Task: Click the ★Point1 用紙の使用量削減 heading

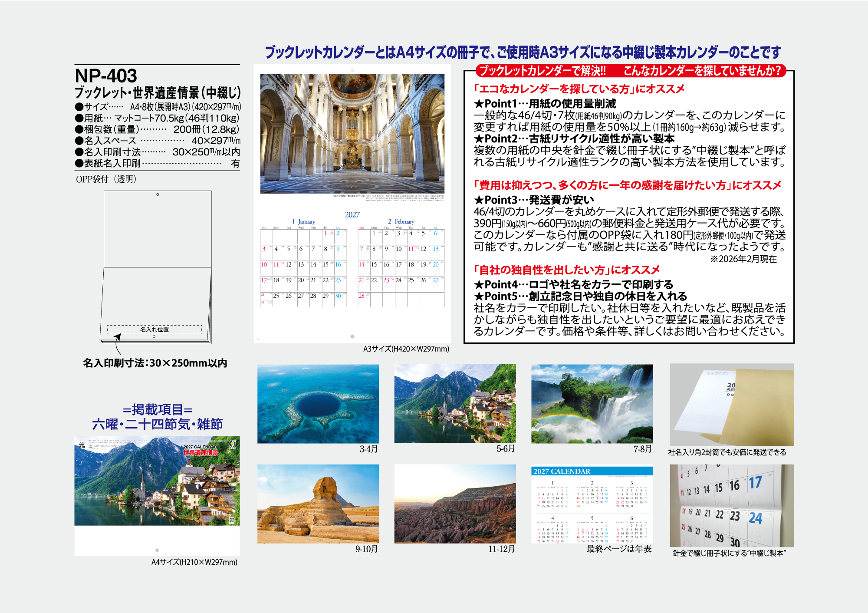Action: tap(545, 104)
